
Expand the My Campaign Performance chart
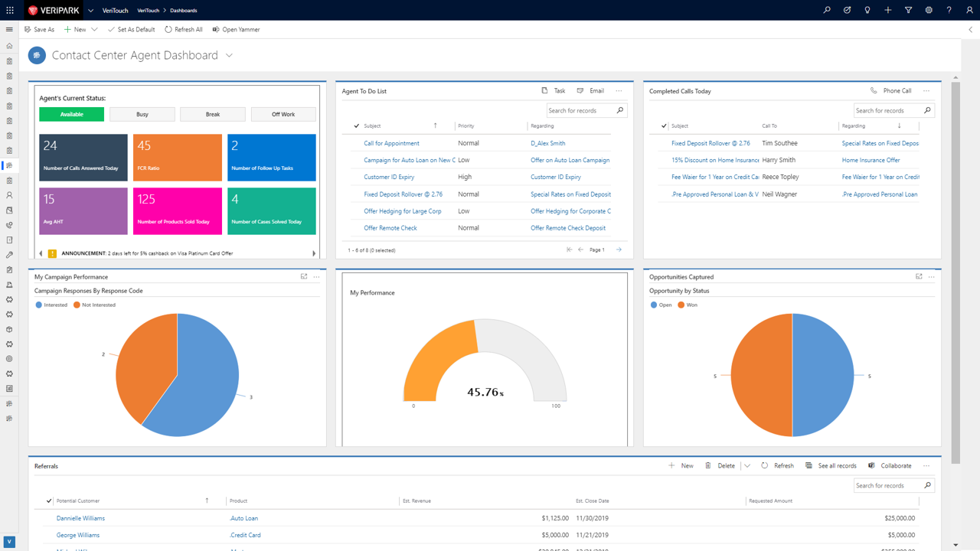point(304,276)
